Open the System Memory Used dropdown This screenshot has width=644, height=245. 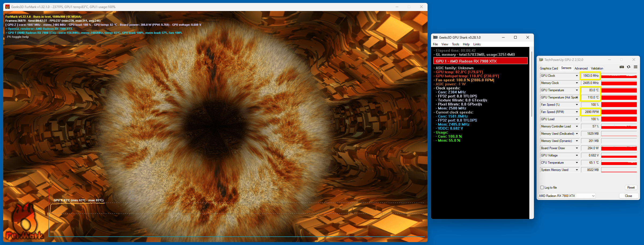pos(577,170)
